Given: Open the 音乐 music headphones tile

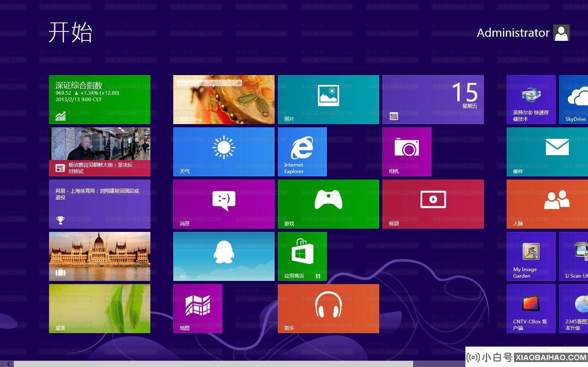Looking at the screenshot, I should (x=329, y=309).
